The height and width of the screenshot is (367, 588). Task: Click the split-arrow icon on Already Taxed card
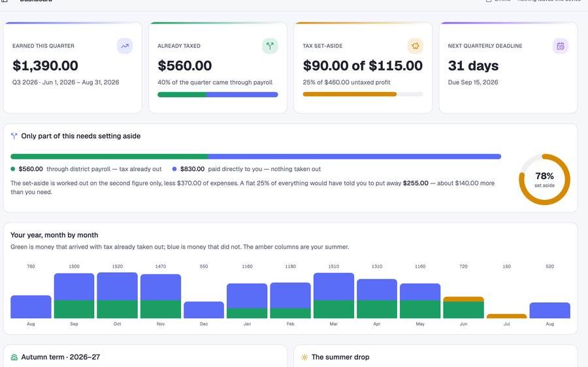pyautogui.click(x=270, y=46)
